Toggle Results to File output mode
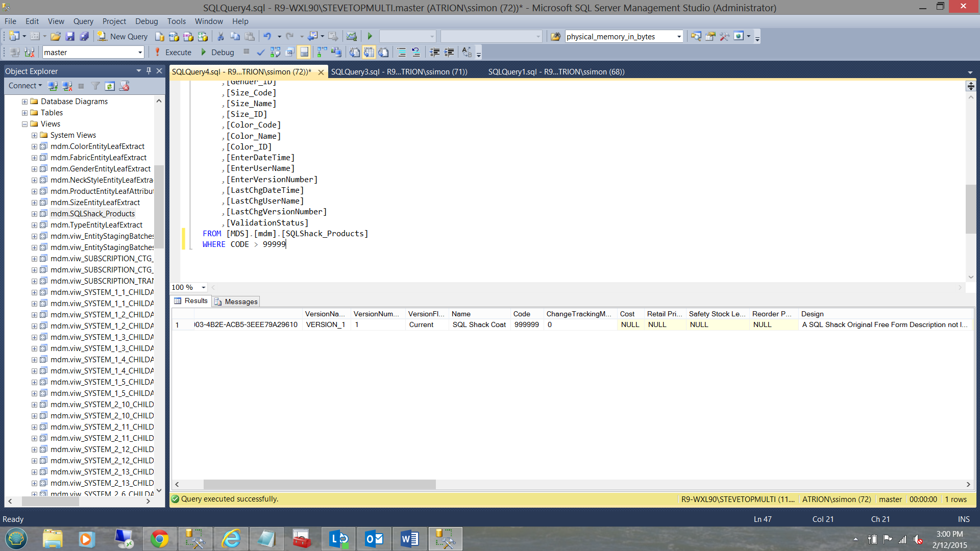The image size is (980, 551). 383,52
